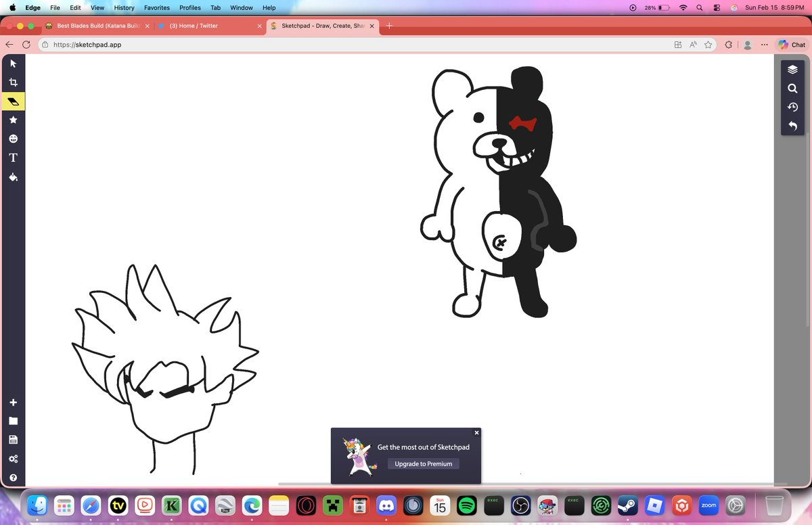Close the Best Blades Build tab
The height and width of the screenshot is (525, 812).
tap(147, 26)
